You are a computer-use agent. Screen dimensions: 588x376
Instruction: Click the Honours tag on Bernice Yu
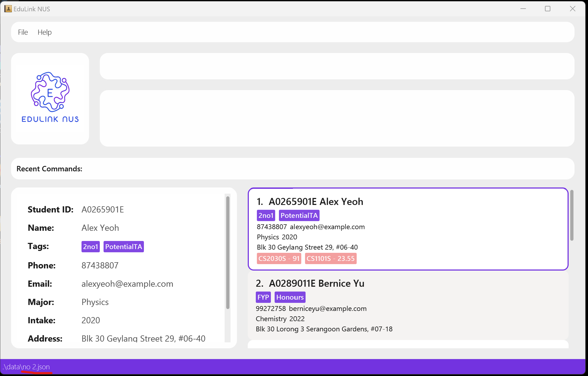click(290, 297)
